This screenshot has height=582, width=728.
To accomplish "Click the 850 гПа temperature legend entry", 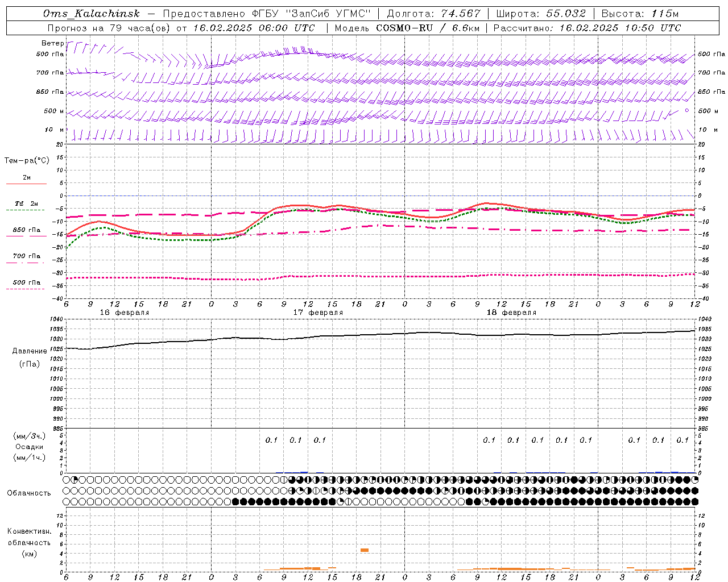I will coord(26,232).
